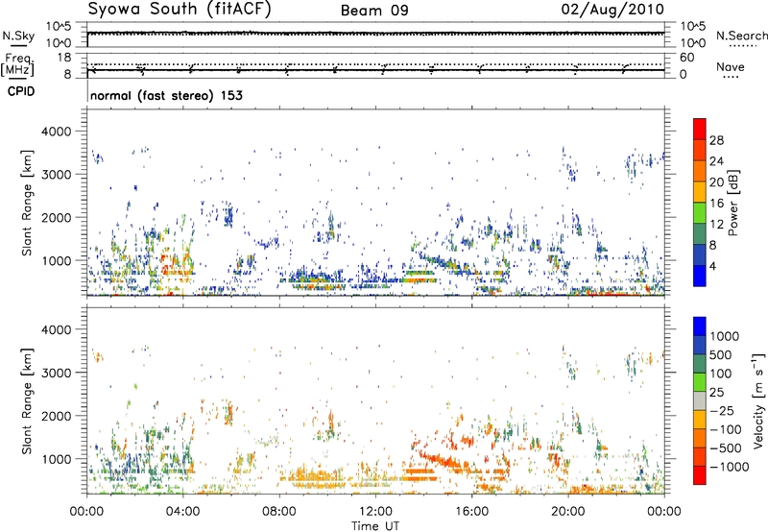Click the red top of the Power colorbar
This screenshot has width=768, height=532.
[700, 129]
